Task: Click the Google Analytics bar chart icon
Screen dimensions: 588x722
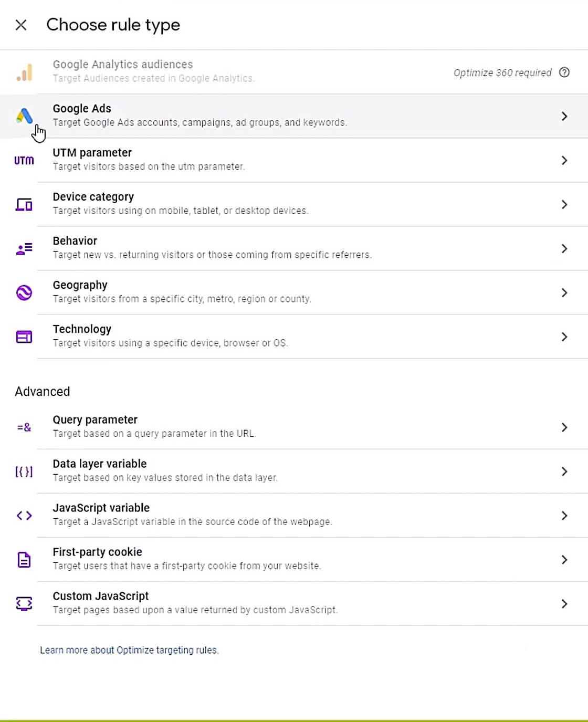Action: tap(24, 72)
